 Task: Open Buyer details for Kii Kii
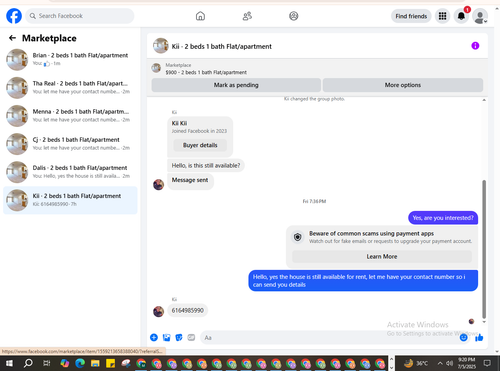click(200, 145)
